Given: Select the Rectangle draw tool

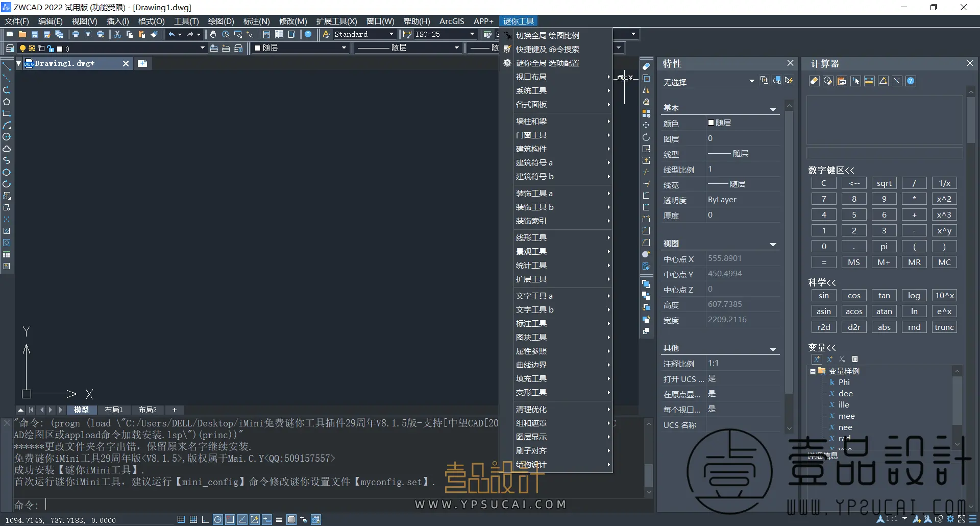Looking at the screenshot, I should pos(7,113).
